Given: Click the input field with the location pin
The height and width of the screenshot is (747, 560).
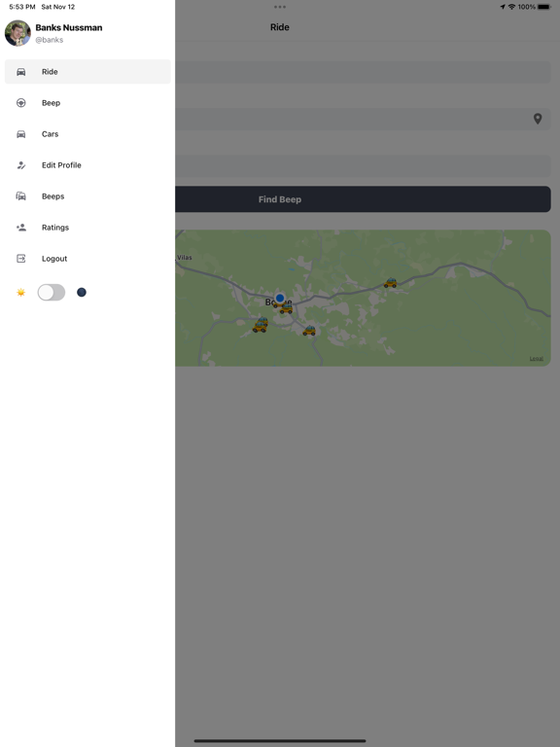Looking at the screenshot, I should 363,119.
